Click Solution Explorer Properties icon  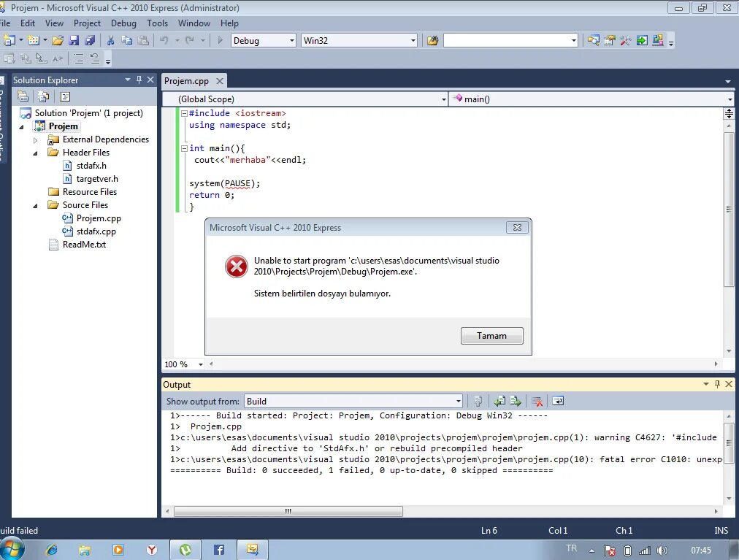tap(23, 96)
